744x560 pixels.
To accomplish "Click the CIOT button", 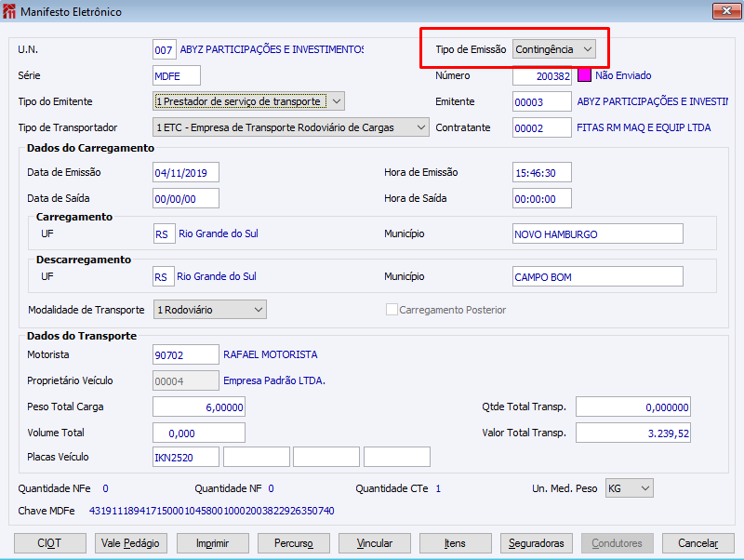I will pyautogui.click(x=50, y=543).
